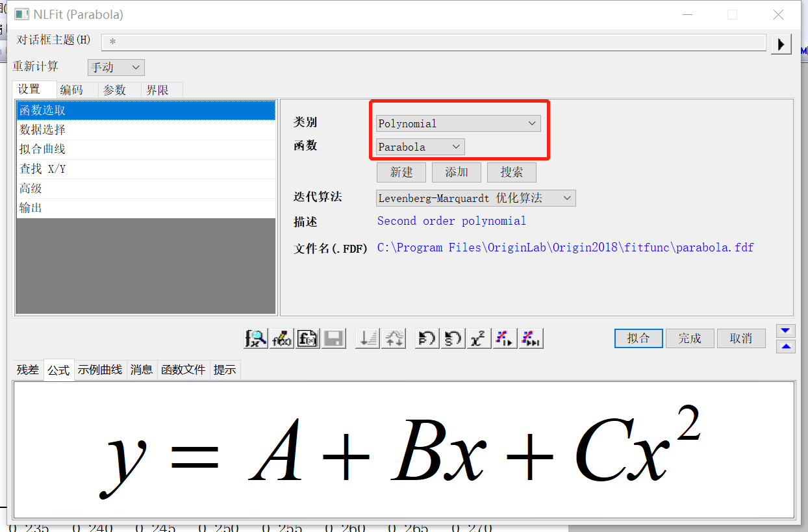Image resolution: width=808 pixels, height=532 pixels.
Task: Click the revert S toolbar icon
Action: 452,338
